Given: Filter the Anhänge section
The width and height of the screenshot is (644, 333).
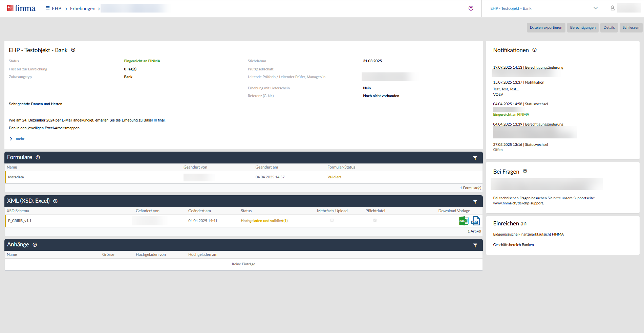Looking at the screenshot, I should point(475,245).
